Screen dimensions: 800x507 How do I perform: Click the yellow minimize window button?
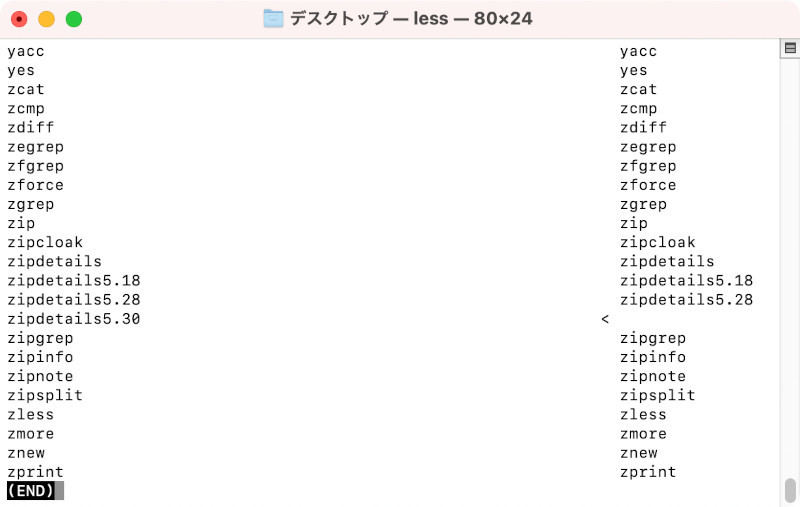(x=46, y=19)
